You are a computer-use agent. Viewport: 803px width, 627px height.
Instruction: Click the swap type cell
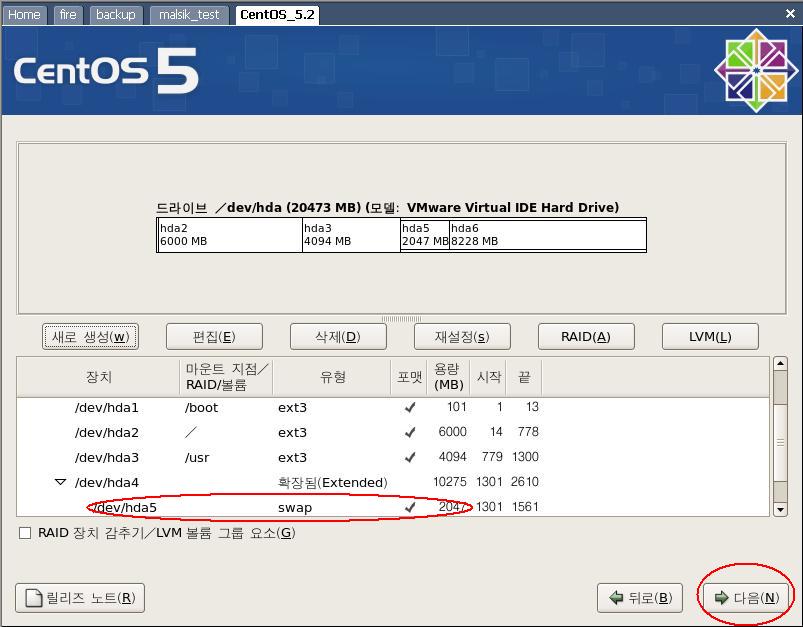(295, 508)
